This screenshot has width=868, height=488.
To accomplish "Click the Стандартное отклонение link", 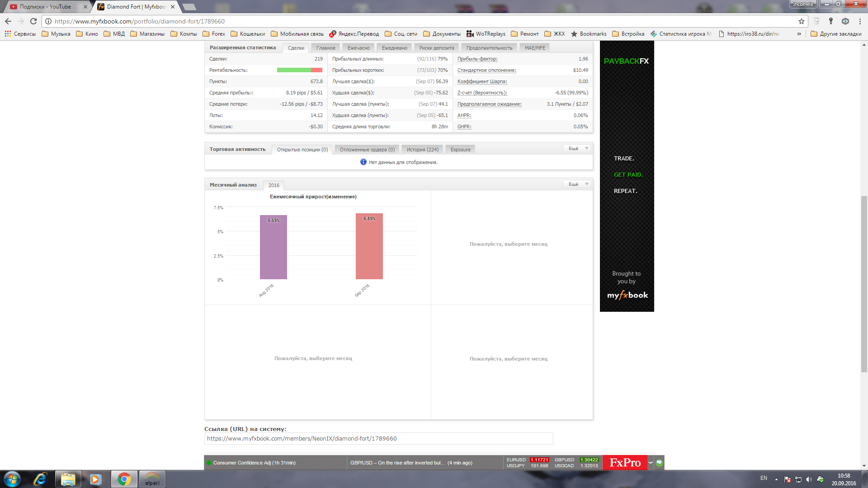I will pyautogui.click(x=487, y=70).
